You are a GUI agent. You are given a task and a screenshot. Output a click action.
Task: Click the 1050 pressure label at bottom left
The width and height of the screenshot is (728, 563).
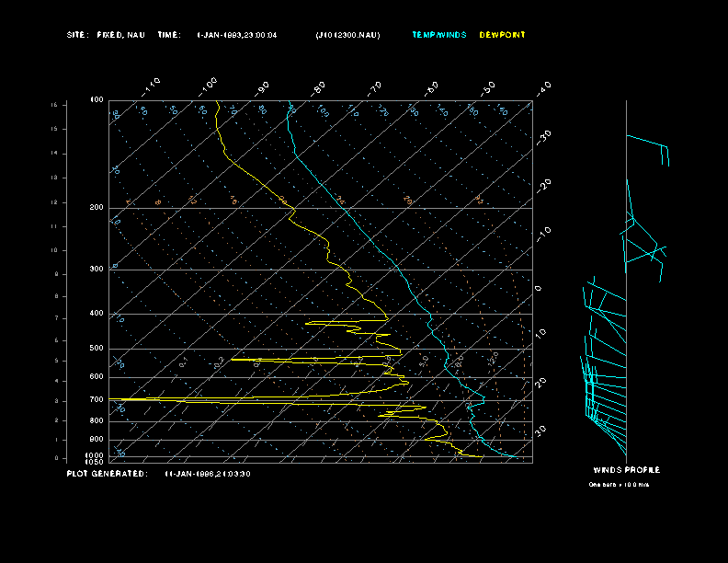click(96, 462)
